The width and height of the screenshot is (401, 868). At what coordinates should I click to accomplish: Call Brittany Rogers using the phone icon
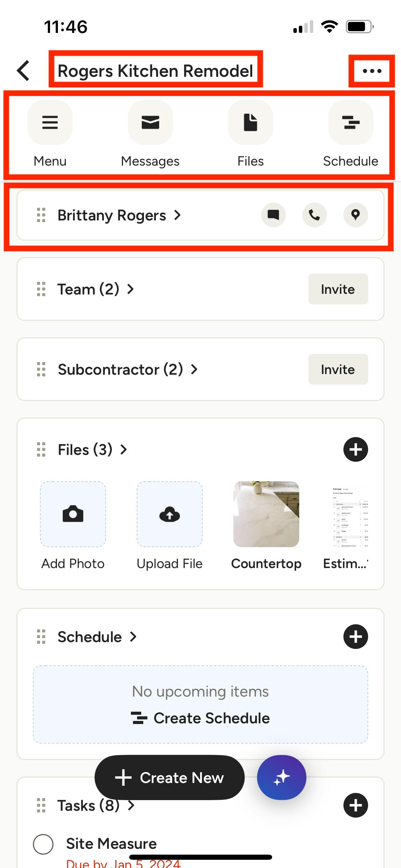click(x=315, y=215)
